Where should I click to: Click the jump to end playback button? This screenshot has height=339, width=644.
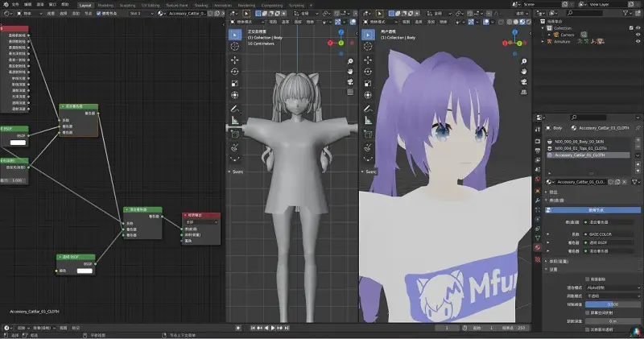point(287,328)
